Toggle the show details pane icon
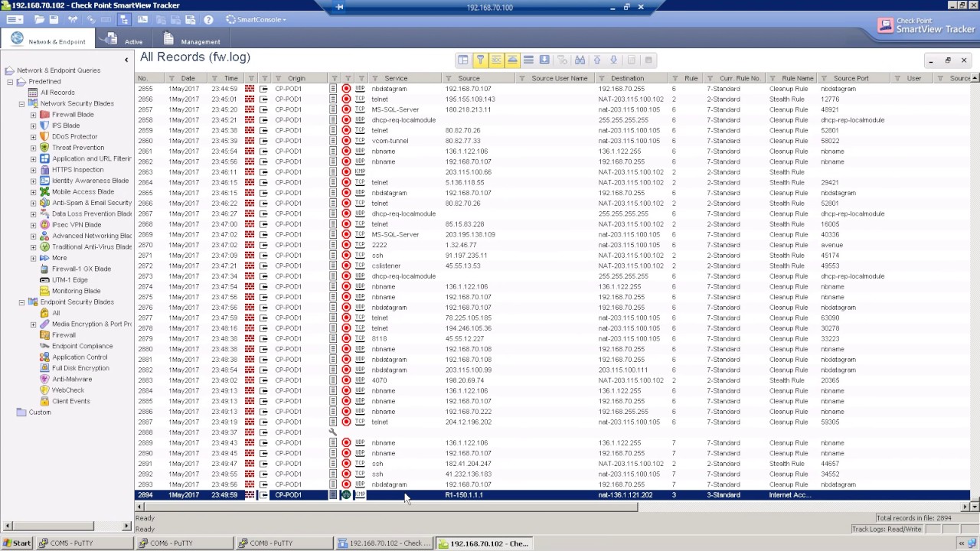The height and width of the screenshot is (551, 980). coord(512,60)
